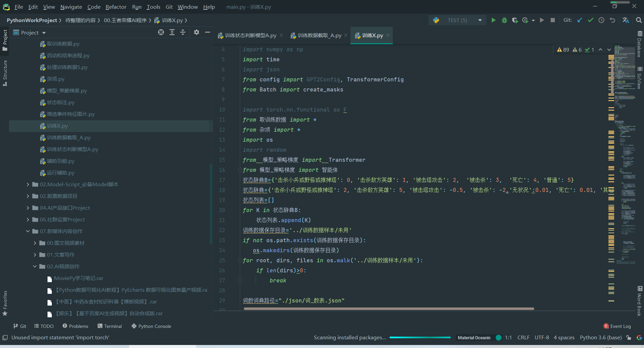Click the Google icon in status bar
Image resolution: width=644 pixels, height=348 pixels.
click(x=639, y=337)
